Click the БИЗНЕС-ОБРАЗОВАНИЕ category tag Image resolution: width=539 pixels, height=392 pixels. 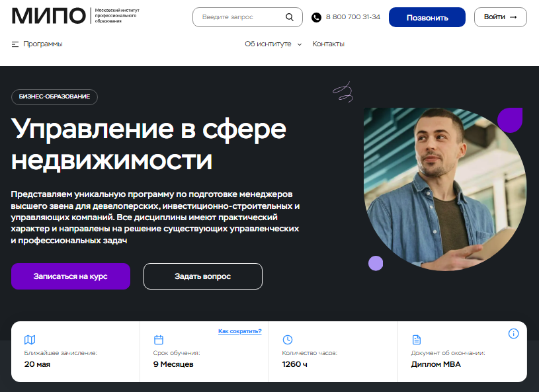(x=54, y=97)
